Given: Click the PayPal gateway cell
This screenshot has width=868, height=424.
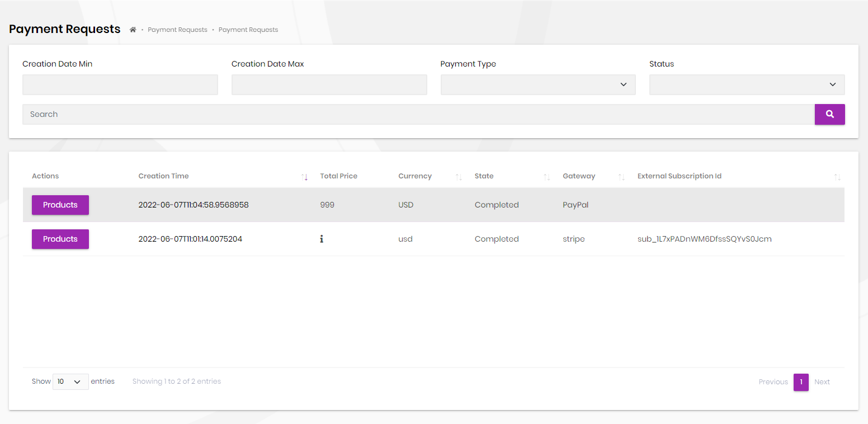Looking at the screenshot, I should pyautogui.click(x=575, y=205).
